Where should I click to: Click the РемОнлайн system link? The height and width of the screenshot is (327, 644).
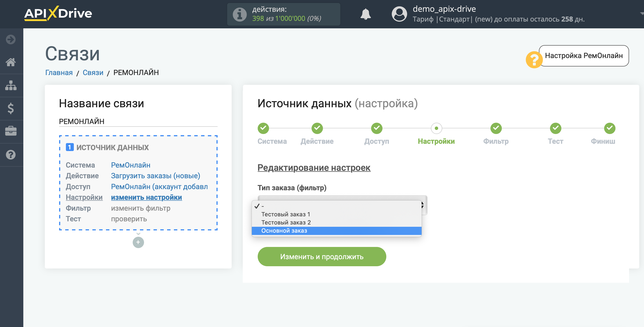coord(130,165)
